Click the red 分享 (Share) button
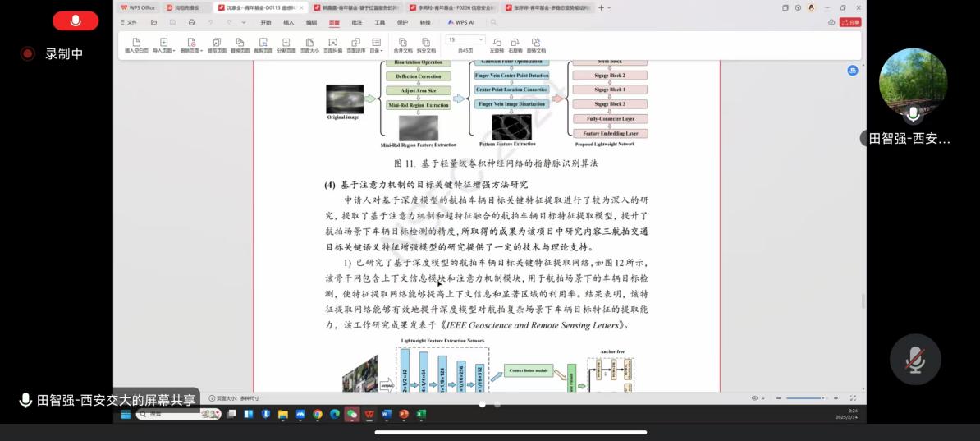The image size is (980, 441). coord(850,22)
